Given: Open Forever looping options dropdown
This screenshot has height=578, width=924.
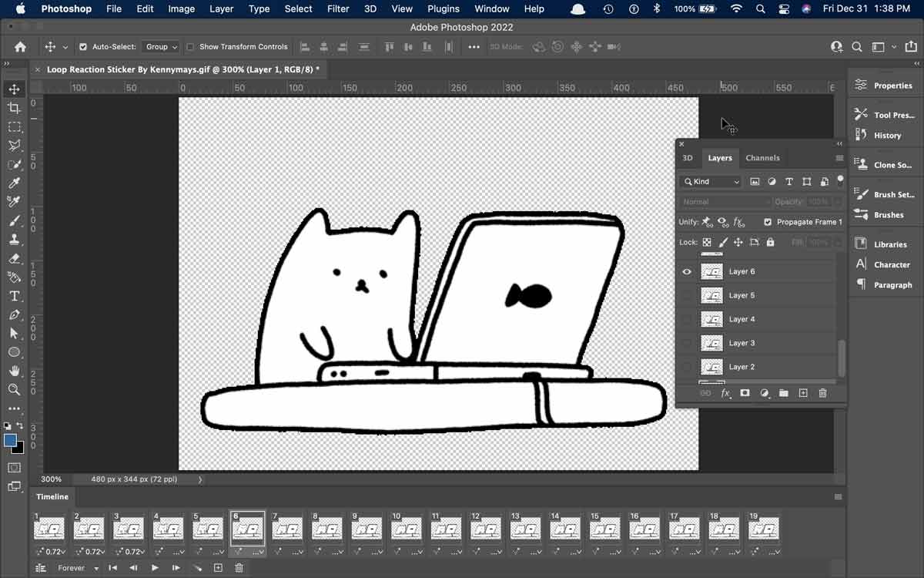Looking at the screenshot, I should pos(79,568).
